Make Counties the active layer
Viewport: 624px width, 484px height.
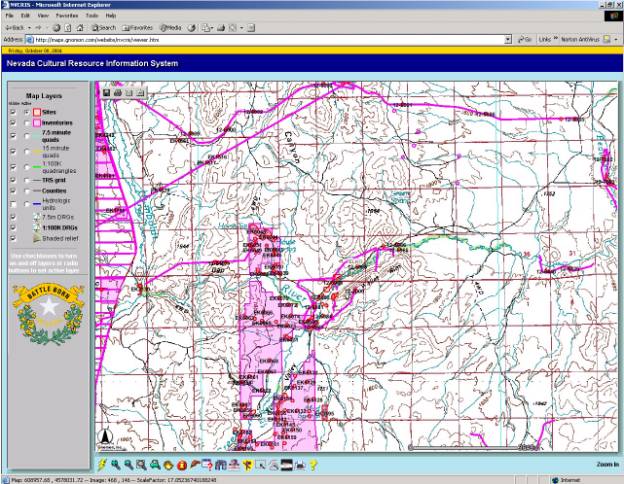pos(25,190)
